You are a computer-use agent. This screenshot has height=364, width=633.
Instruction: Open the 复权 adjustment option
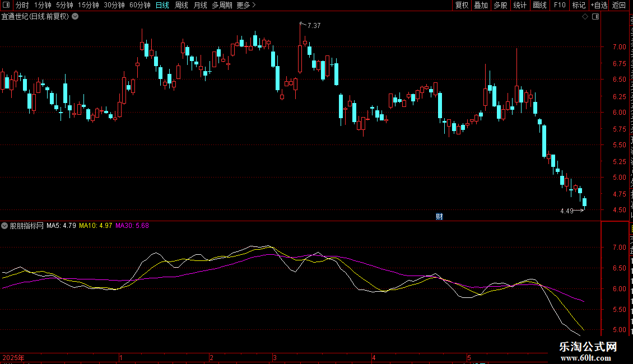pos(462,5)
